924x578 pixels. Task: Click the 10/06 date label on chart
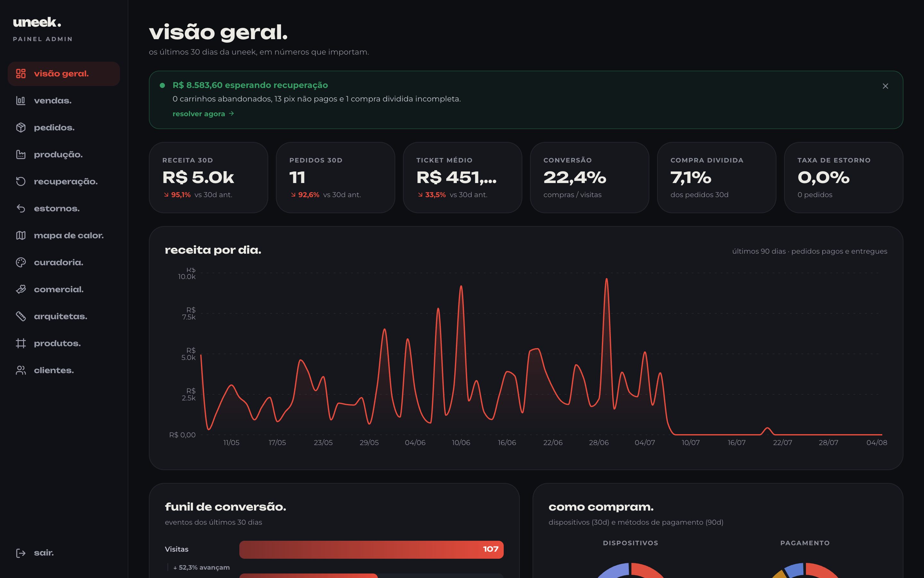click(461, 443)
